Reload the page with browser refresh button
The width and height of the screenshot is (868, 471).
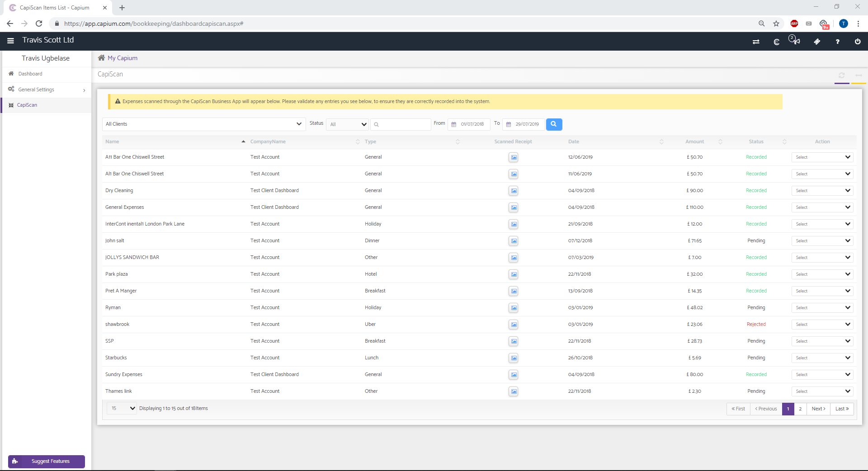[x=39, y=24]
